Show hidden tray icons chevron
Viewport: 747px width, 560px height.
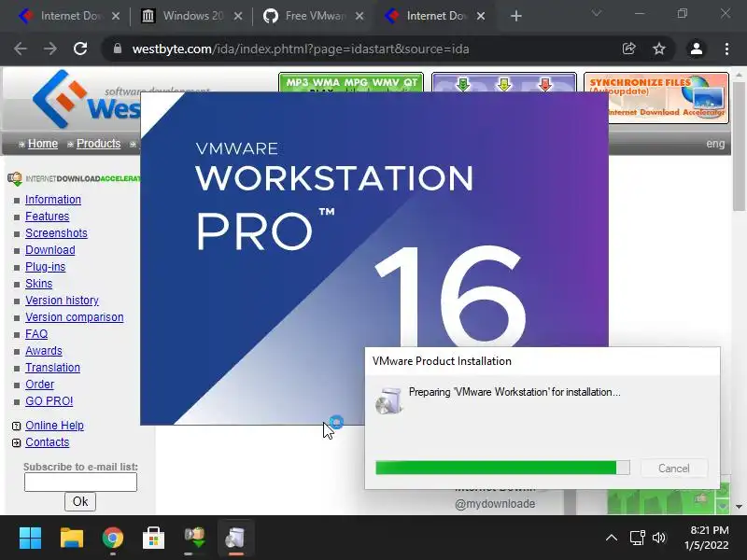pos(612,539)
